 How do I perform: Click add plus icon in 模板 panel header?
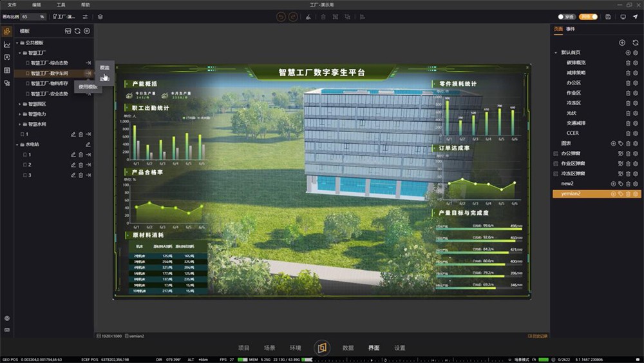click(x=87, y=30)
